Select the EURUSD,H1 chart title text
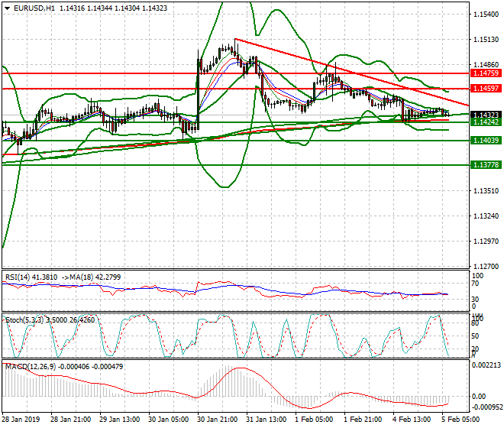 point(34,8)
